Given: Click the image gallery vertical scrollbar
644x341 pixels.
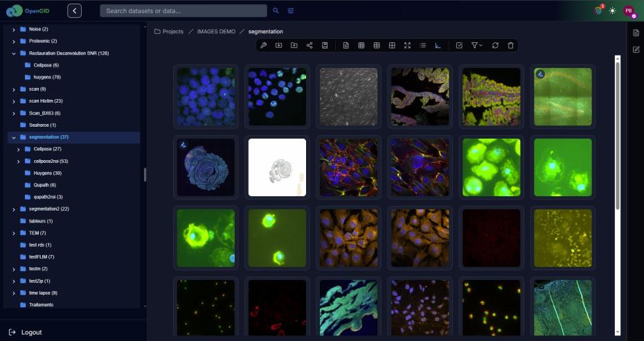Looking at the screenshot, I should (x=617, y=136).
